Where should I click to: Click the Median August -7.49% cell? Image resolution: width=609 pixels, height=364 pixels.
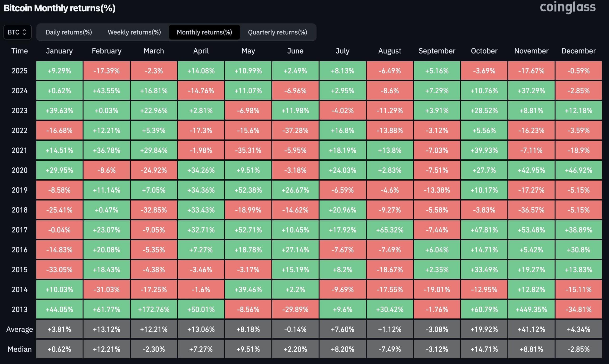tap(389, 349)
